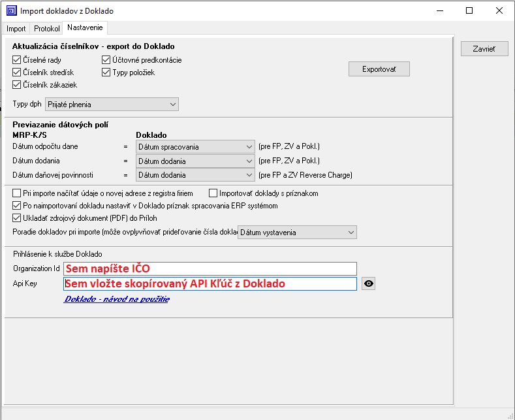Open the Dátum dodania mapping dropdown
Screen dimensions: 515x420
(195, 161)
